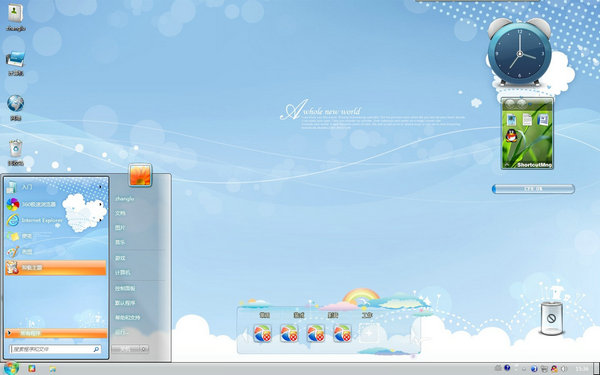Open Control Panel from the Start menu's right column

(125, 288)
